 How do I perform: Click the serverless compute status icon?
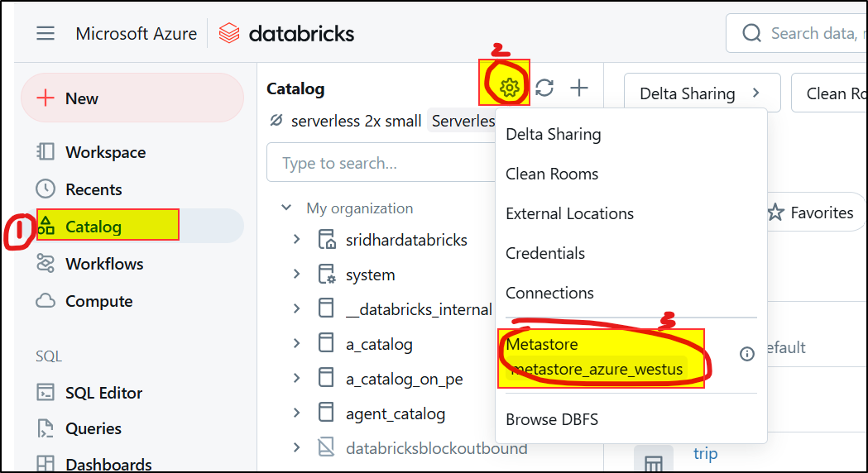[276, 120]
